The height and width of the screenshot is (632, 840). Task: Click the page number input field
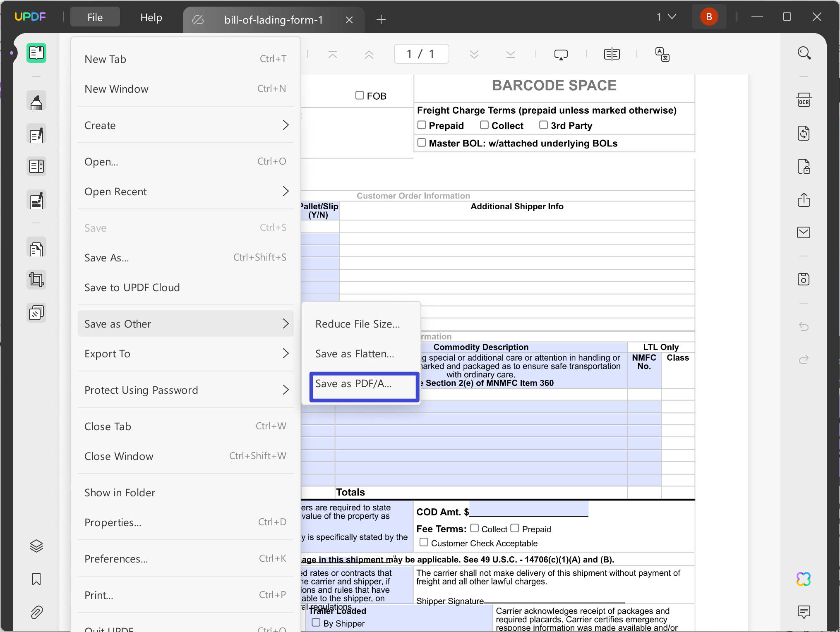tap(421, 53)
